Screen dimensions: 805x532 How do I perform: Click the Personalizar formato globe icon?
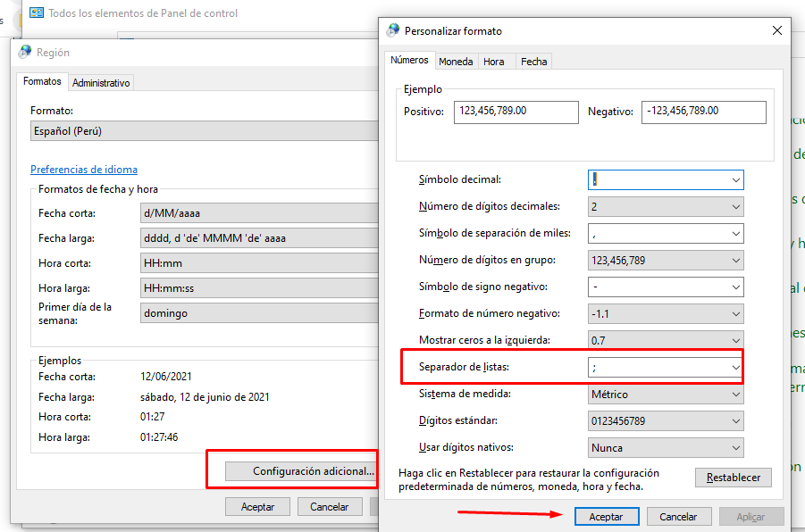[x=393, y=31]
